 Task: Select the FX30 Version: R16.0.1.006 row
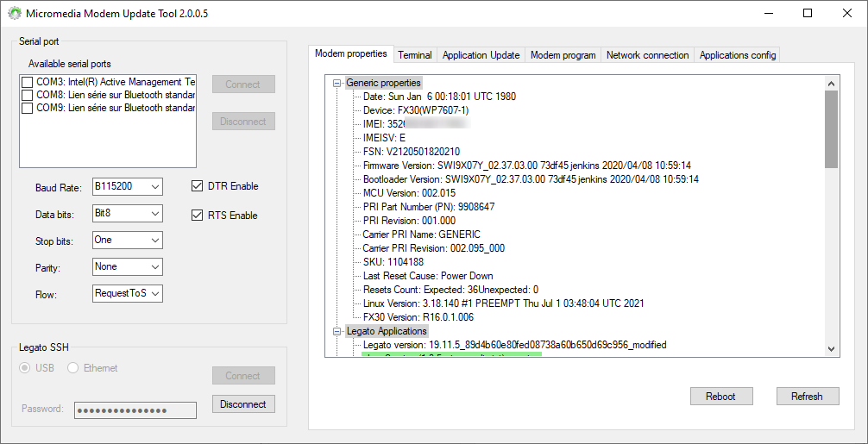coord(418,318)
